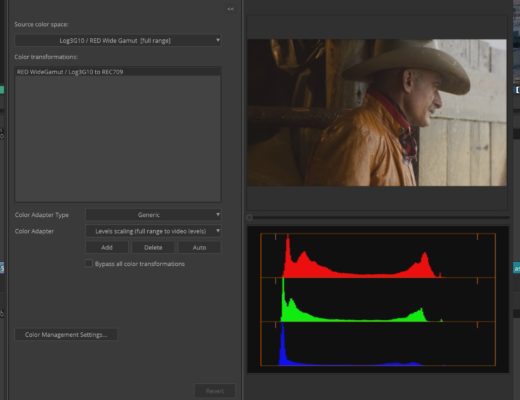520x400 pixels.
Task: Collapse the panel with the double-arrow icon
Action: pyautogui.click(x=230, y=9)
